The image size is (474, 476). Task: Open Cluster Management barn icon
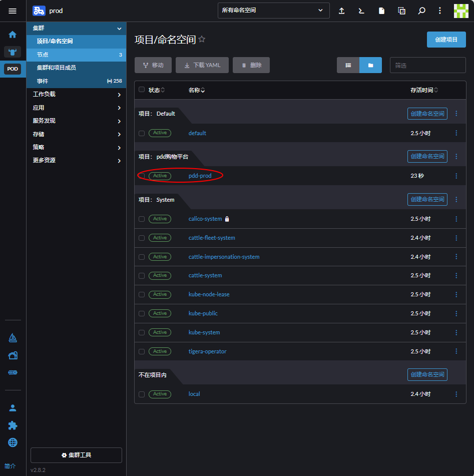(13, 355)
